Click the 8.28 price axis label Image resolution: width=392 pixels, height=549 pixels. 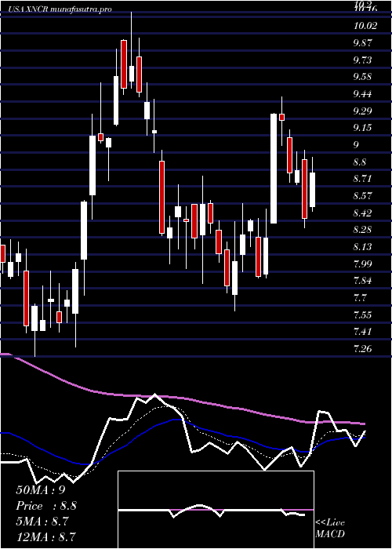(x=363, y=230)
